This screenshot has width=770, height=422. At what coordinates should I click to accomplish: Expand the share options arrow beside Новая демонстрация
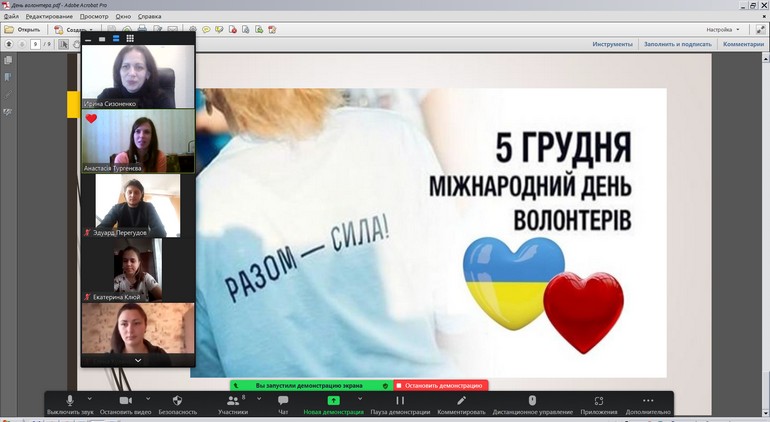(360, 398)
